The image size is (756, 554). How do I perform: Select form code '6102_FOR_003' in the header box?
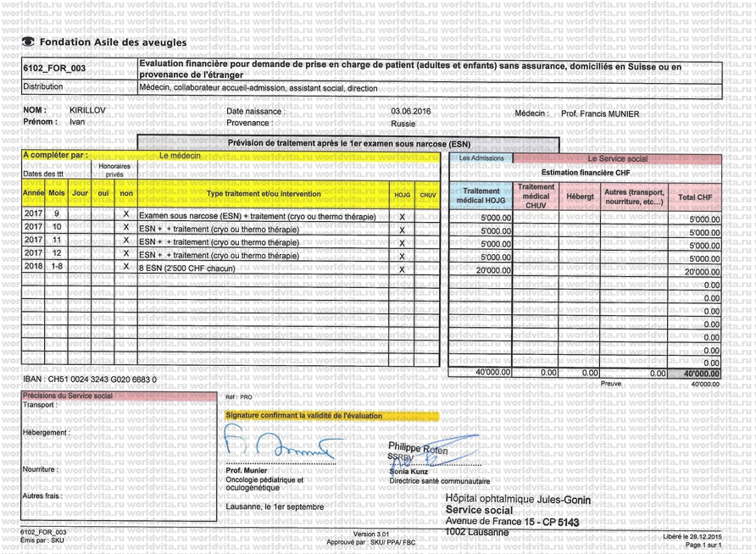point(54,69)
